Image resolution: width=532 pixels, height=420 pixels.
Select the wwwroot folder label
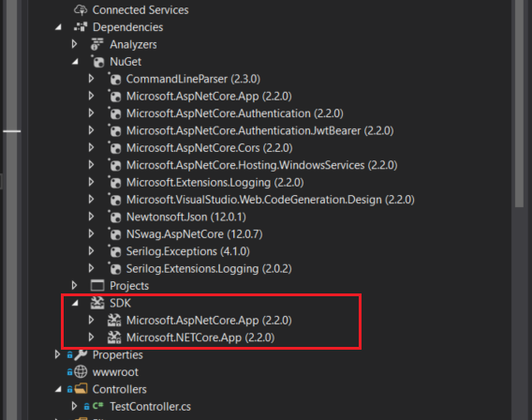tap(115, 372)
